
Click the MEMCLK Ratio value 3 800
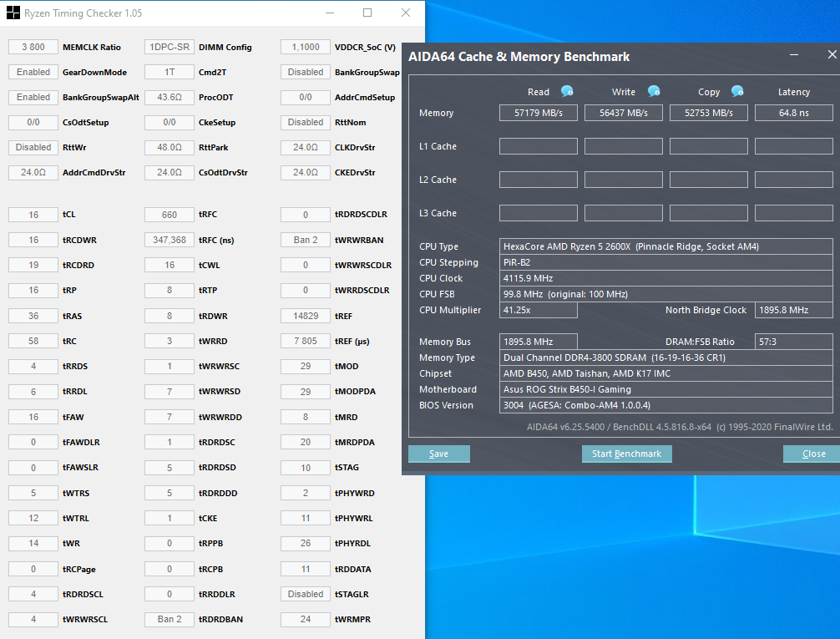[33, 47]
